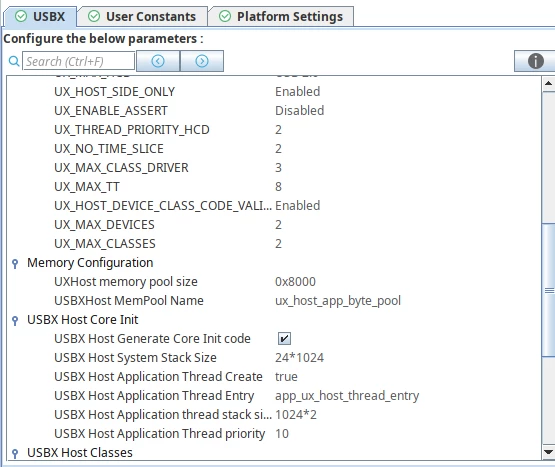555x467 pixels.
Task: Switch to the User Constants tab
Action: pyautogui.click(x=142, y=17)
